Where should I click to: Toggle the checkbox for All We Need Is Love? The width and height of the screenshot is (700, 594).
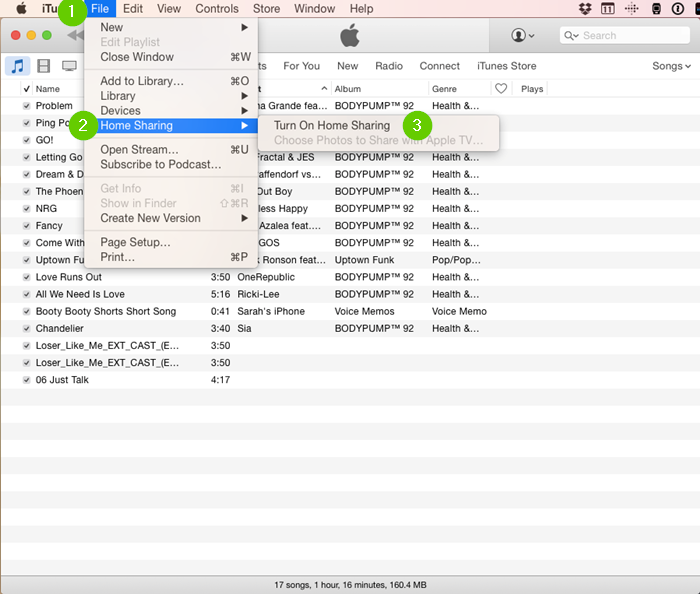[x=26, y=294]
